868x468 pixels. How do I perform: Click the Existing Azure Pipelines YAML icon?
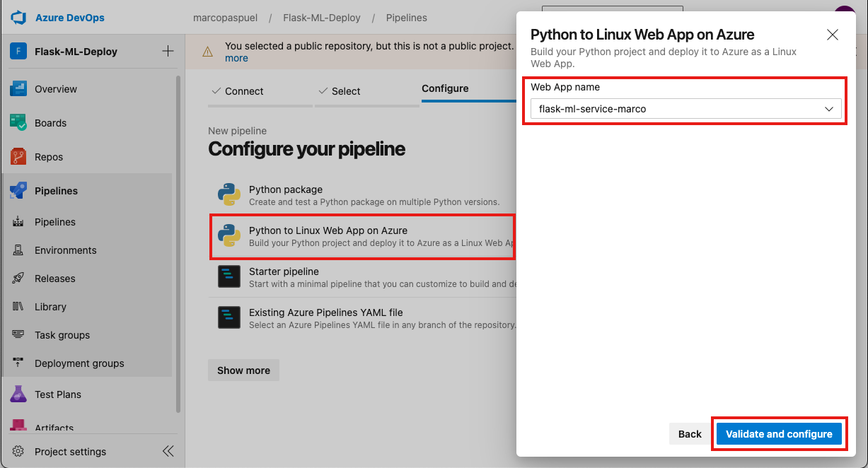[228, 317]
